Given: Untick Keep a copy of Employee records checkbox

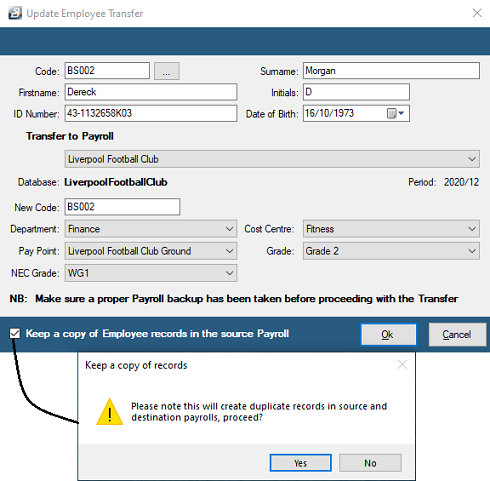Looking at the screenshot, I should pos(15,333).
